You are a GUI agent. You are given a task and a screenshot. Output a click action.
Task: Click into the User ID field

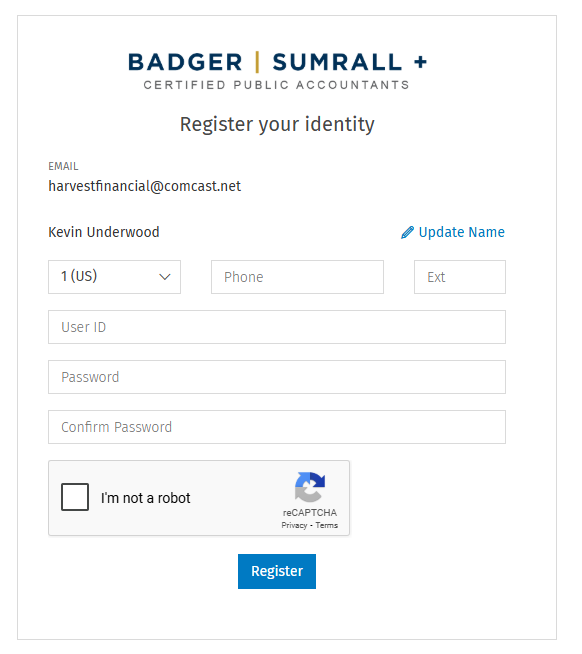[x=277, y=327]
